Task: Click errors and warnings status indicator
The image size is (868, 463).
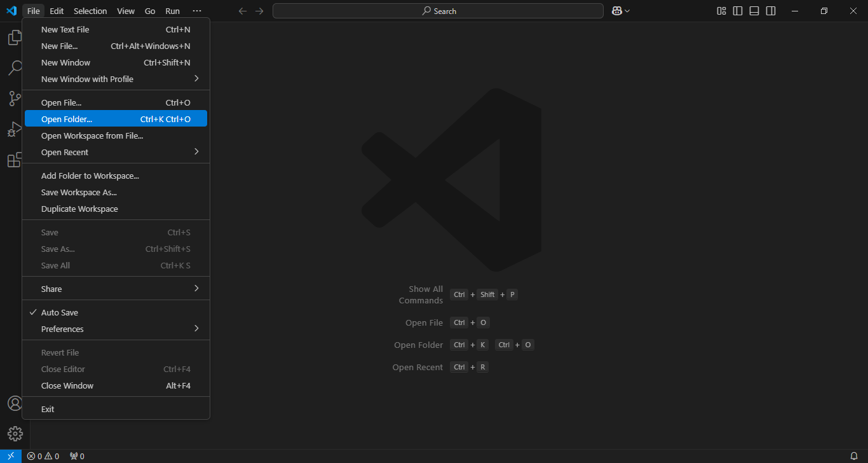Action: tap(43, 456)
